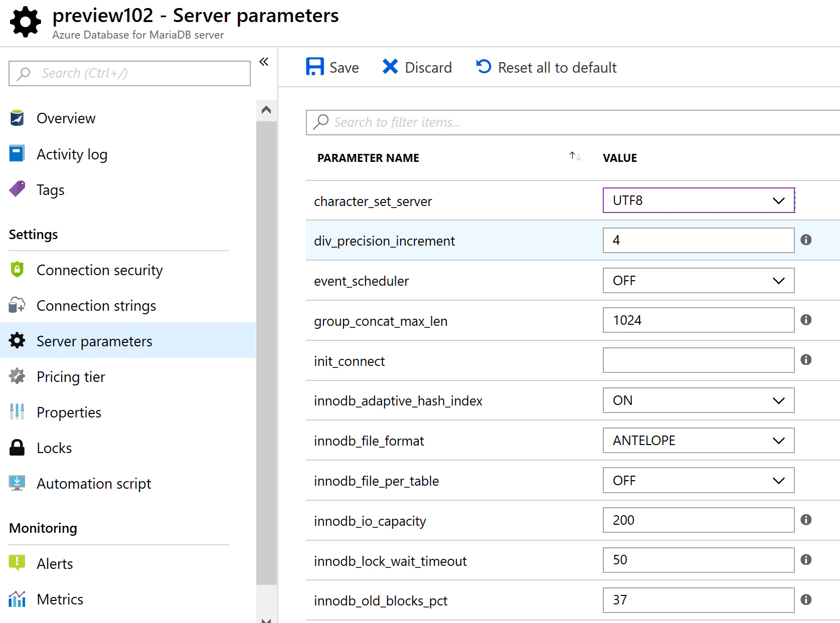Click the Save floppy disk icon
840x623 pixels.
[x=315, y=67]
